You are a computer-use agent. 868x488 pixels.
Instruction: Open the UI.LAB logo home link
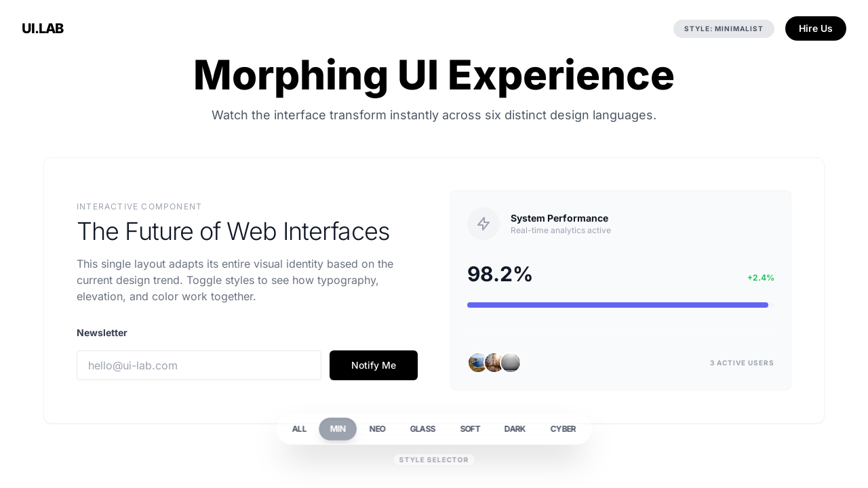pos(43,28)
